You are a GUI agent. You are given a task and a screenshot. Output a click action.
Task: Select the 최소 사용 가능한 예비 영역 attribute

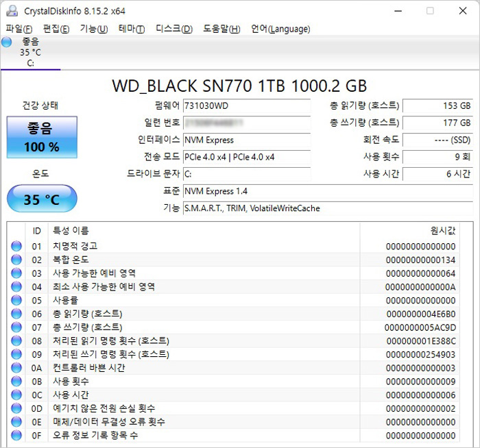[x=104, y=286]
